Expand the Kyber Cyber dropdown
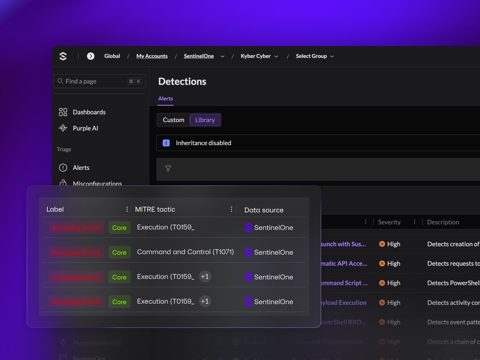Screen dimensions: 480x360 (x=276, y=56)
